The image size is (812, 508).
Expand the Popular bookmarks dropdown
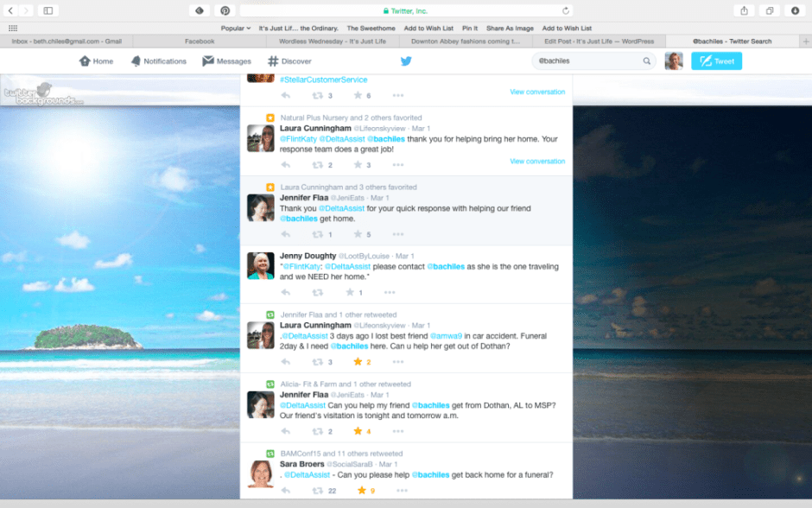(236, 28)
